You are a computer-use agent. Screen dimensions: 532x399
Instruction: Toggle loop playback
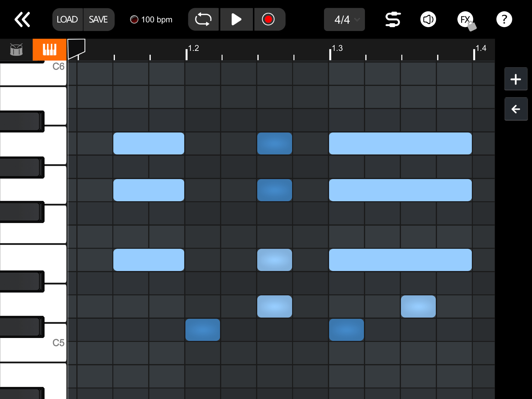(203, 20)
